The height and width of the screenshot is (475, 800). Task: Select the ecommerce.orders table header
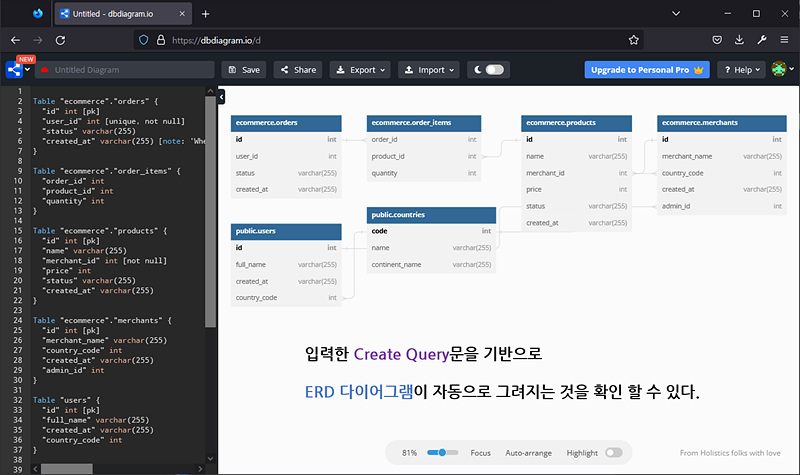pos(286,123)
